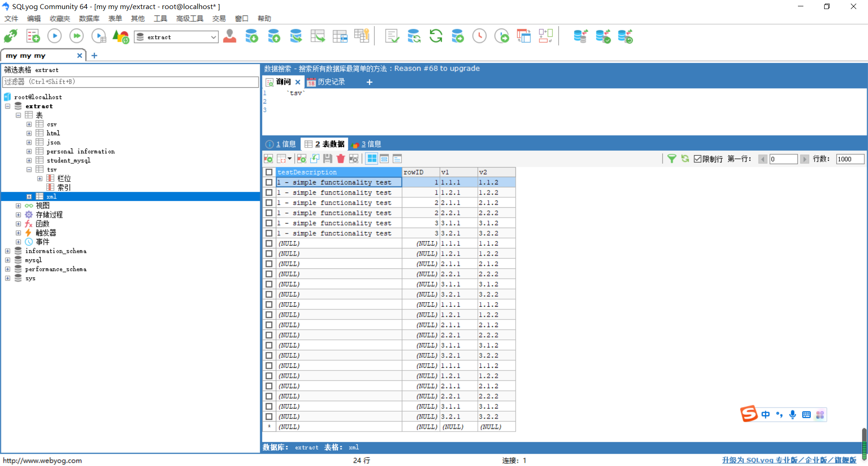Image resolution: width=868 pixels, height=466 pixels.
Task: Click the table with green arrow icon
Action: [x=318, y=36]
